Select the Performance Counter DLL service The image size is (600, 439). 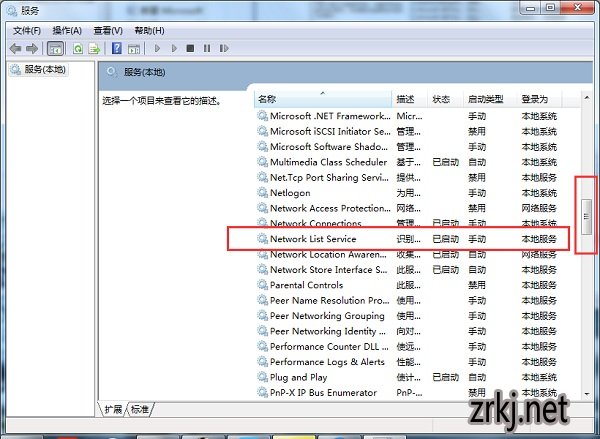click(x=329, y=346)
